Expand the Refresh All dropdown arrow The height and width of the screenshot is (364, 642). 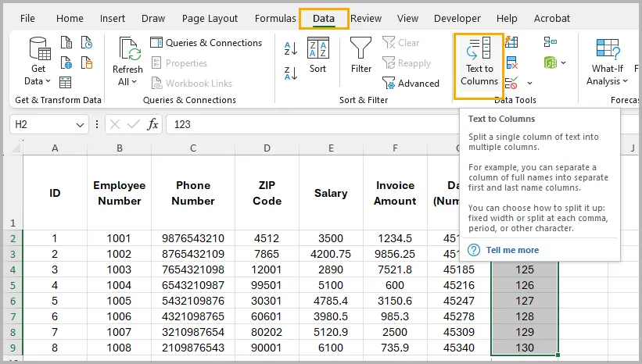[135, 82]
